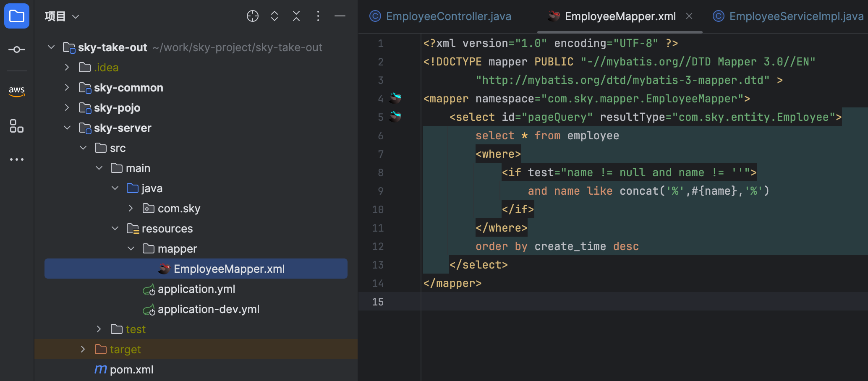Click Expand All arrows in project toolbar
This screenshot has height=381, width=868.
[x=275, y=16]
